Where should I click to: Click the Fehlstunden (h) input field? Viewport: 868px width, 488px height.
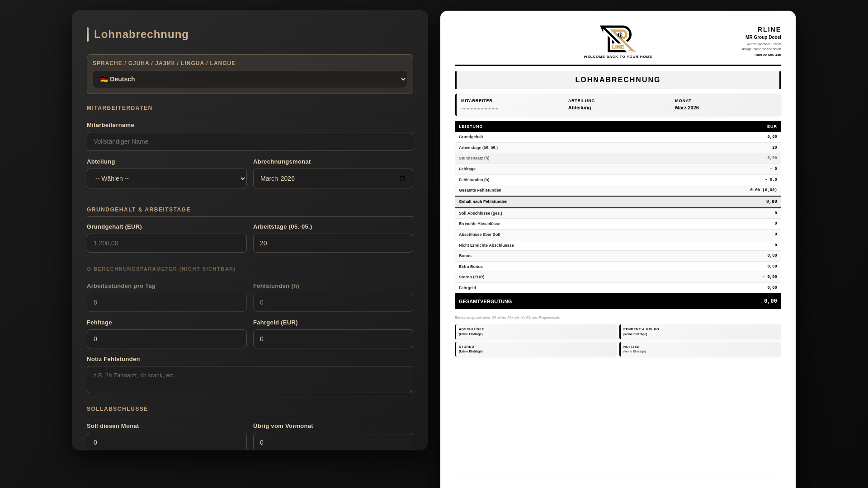pos(333,302)
